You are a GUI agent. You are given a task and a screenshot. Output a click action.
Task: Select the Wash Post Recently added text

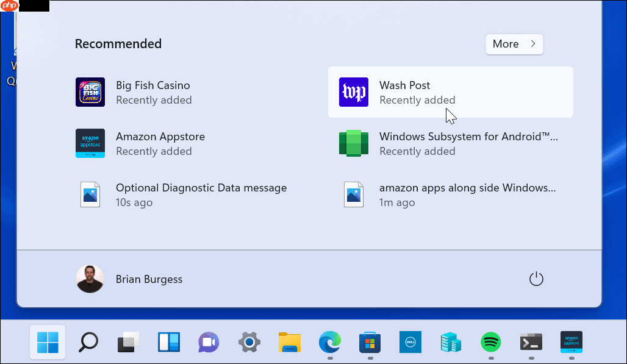click(417, 100)
